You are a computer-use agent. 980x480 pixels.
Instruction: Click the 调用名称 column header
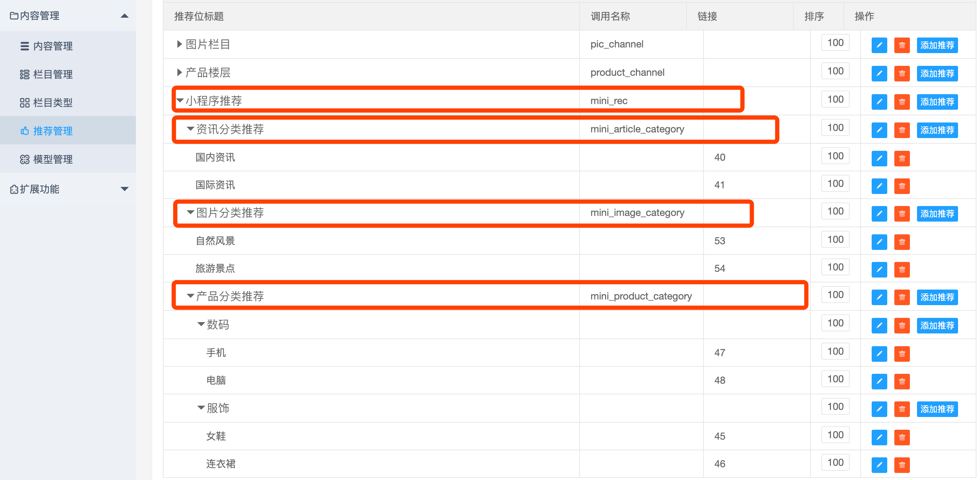pos(610,16)
